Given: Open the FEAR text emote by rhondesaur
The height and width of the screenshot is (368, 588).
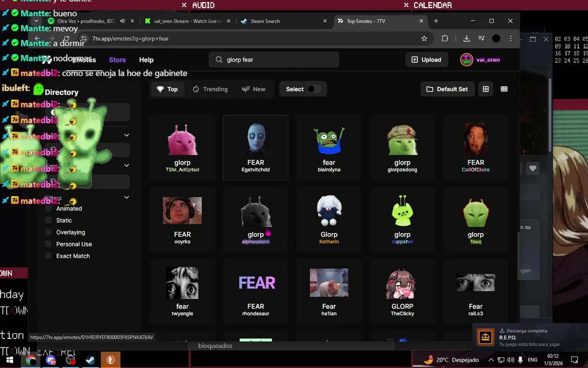Looking at the screenshot, I should click(x=256, y=292).
